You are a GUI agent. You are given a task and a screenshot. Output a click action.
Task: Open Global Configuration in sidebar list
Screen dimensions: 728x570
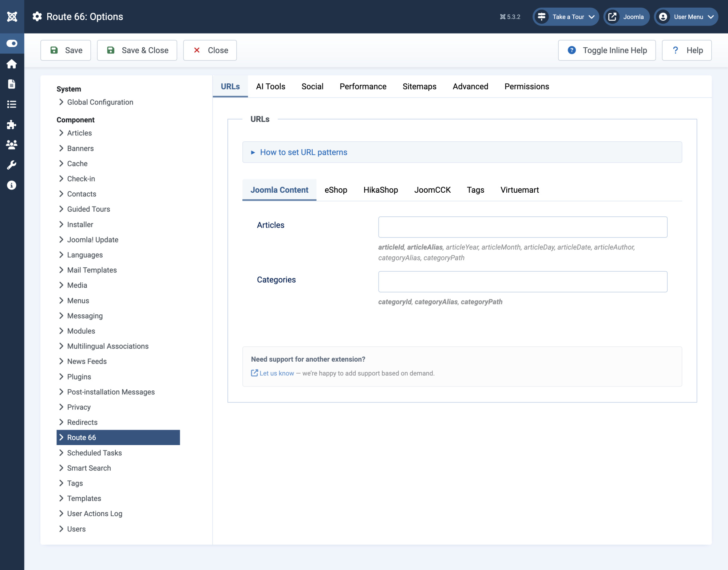point(100,102)
